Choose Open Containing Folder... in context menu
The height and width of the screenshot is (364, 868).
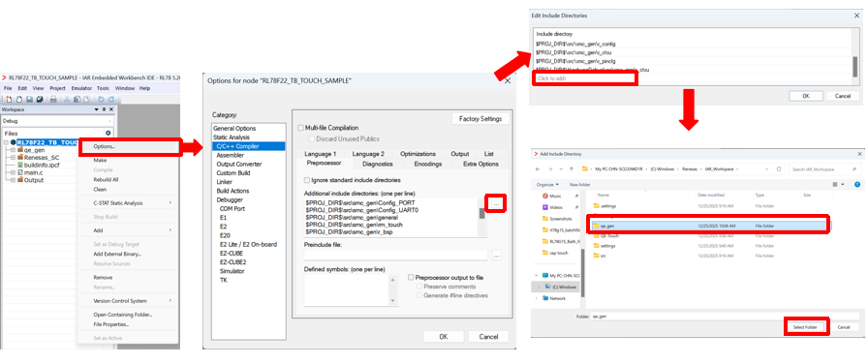pyautogui.click(x=123, y=315)
